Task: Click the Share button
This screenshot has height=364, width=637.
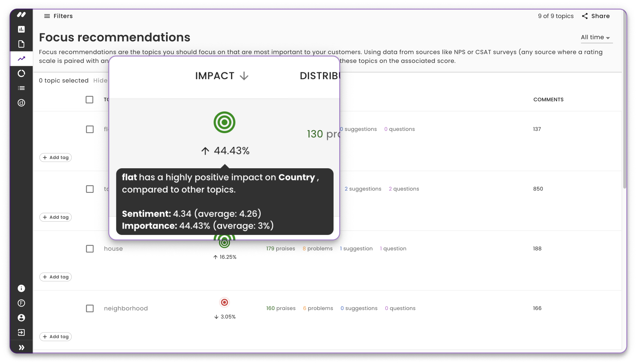Action: [x=596, y=16]
